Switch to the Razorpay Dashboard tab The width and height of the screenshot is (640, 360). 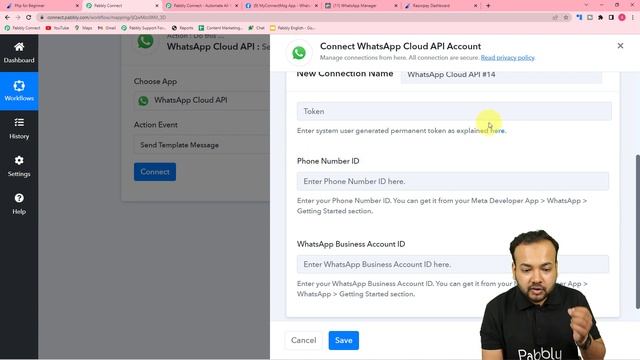point(441,6)
